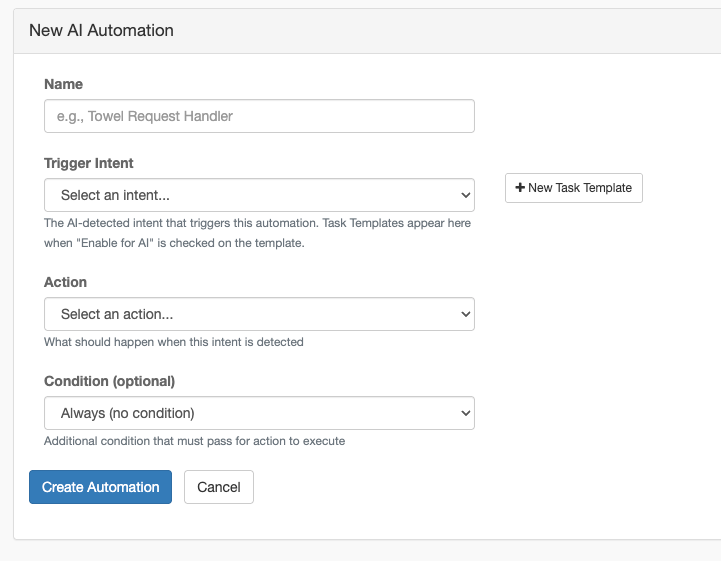Open the Trigger Intent dropdown
This screenshot has width=721, height=561.
(x=259, y=195)
